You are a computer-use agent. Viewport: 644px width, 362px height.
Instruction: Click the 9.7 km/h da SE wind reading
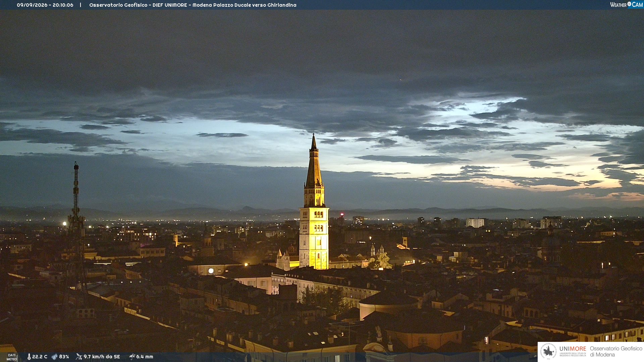102,357
